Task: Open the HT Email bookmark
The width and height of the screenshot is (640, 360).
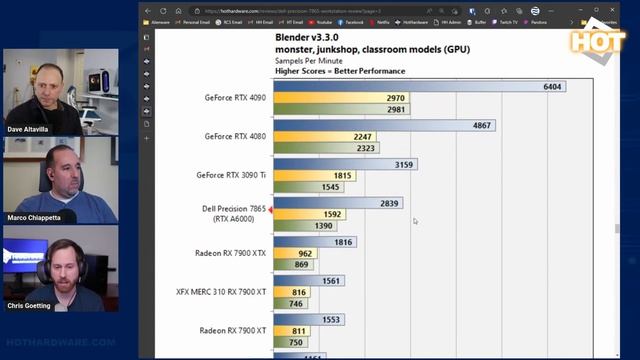Action: [x=291, y=22]
